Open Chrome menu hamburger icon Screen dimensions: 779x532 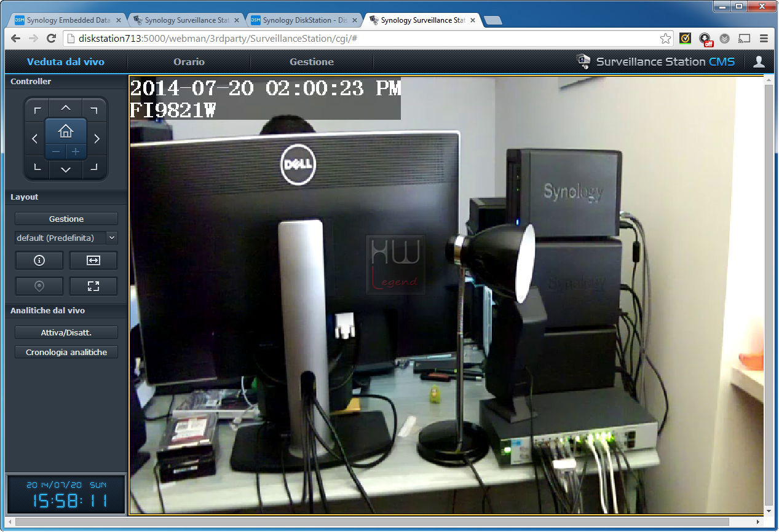click(x=764, y=38)
